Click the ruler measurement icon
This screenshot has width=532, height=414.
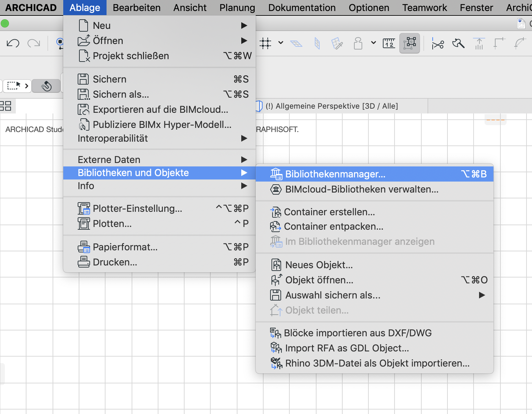(389, 43)
